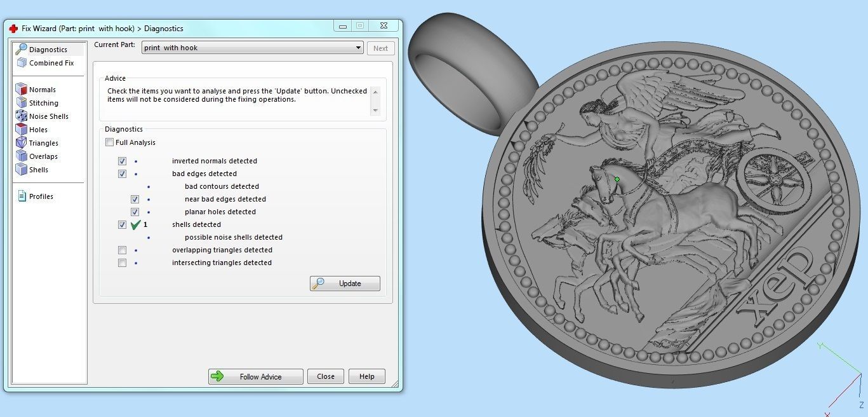Toggle the Full Analysis checkbox
This screenshot has width=868, height=417.
click(x=110, y=142)
